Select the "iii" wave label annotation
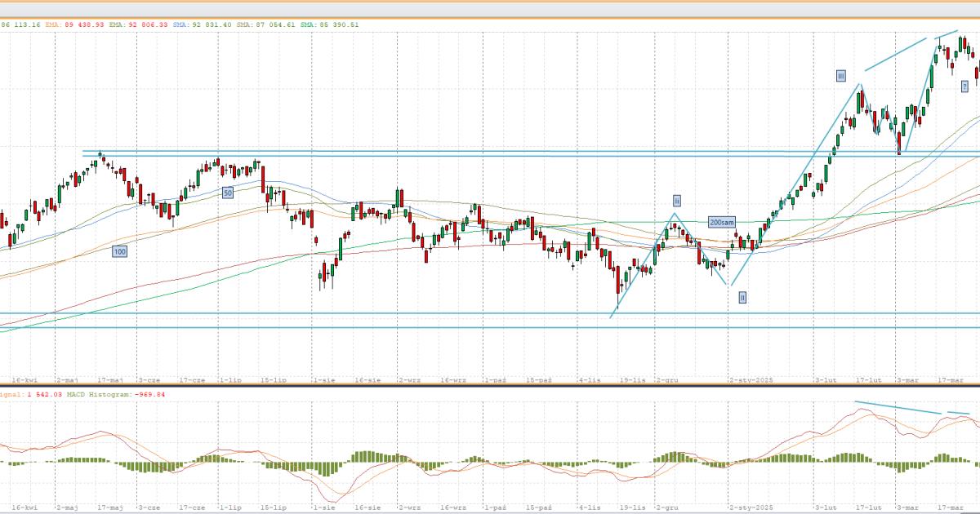 [840, 76]
